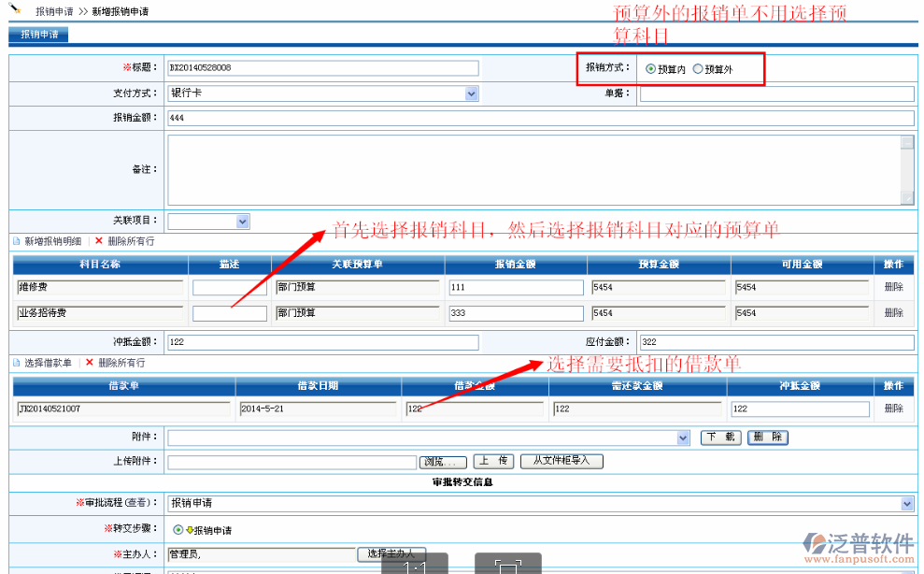Click red X icon above the 借款单 table
This screenshot has width=924, height=574.
[x=90, y=363]
